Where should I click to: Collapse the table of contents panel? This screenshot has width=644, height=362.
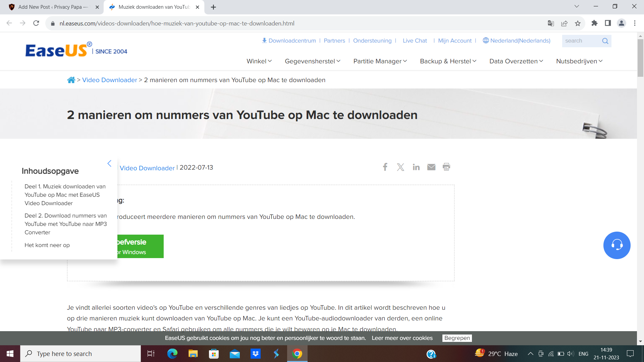[110, 163]
